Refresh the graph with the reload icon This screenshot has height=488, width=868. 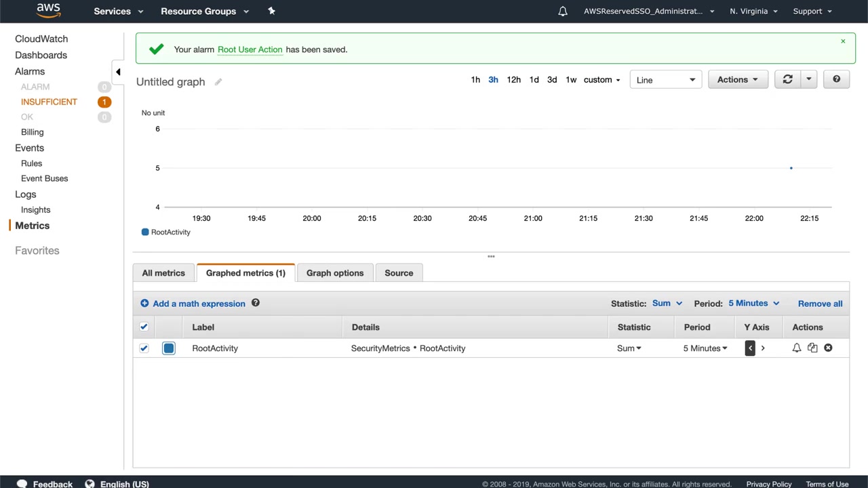(x=787, y=79)
